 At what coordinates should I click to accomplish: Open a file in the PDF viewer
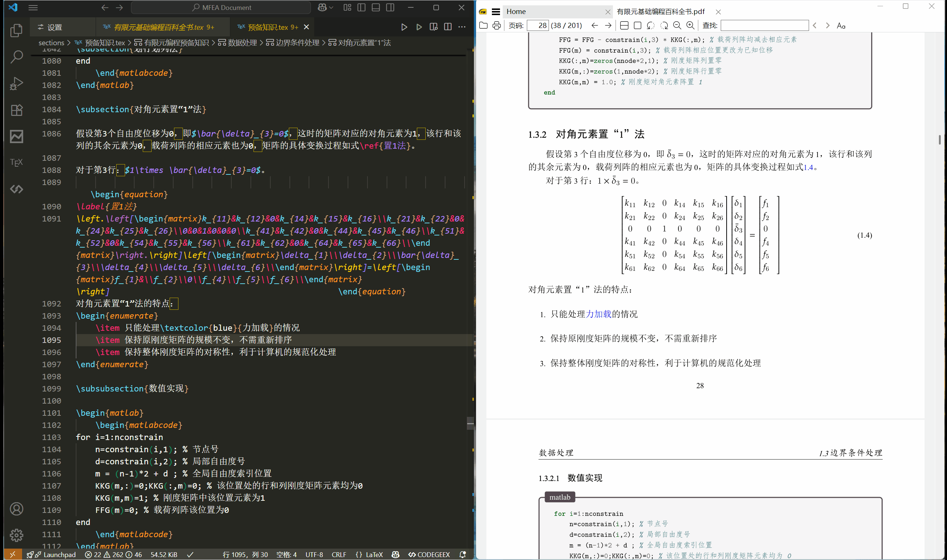click(483, 26)
